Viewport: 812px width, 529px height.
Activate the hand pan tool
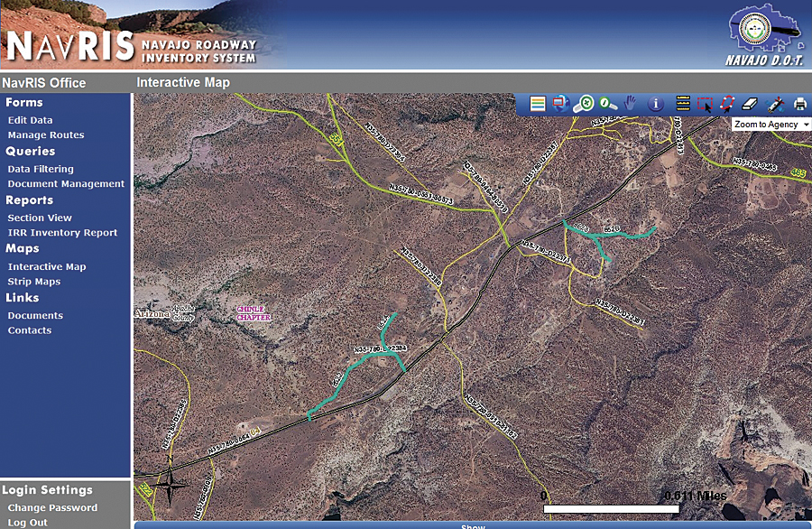tap(630, 104)
